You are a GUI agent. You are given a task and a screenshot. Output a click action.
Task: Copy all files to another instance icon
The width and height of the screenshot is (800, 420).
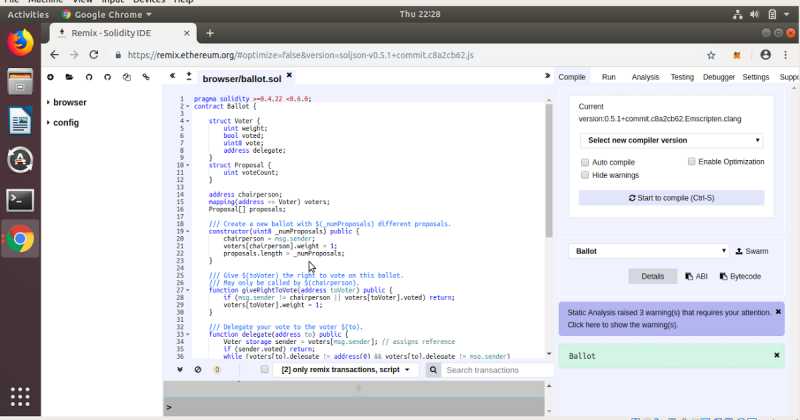point(127,77)
